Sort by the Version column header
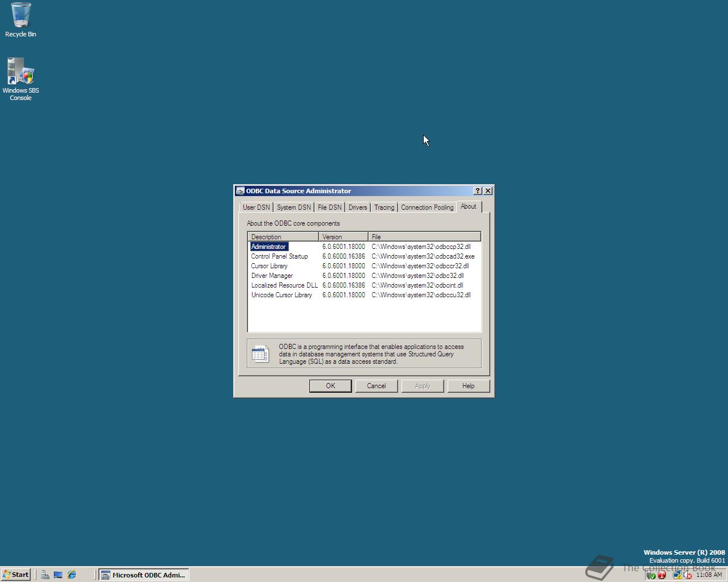Image resolution: width=728 pixels, height=582 pixels. point(344,236)
